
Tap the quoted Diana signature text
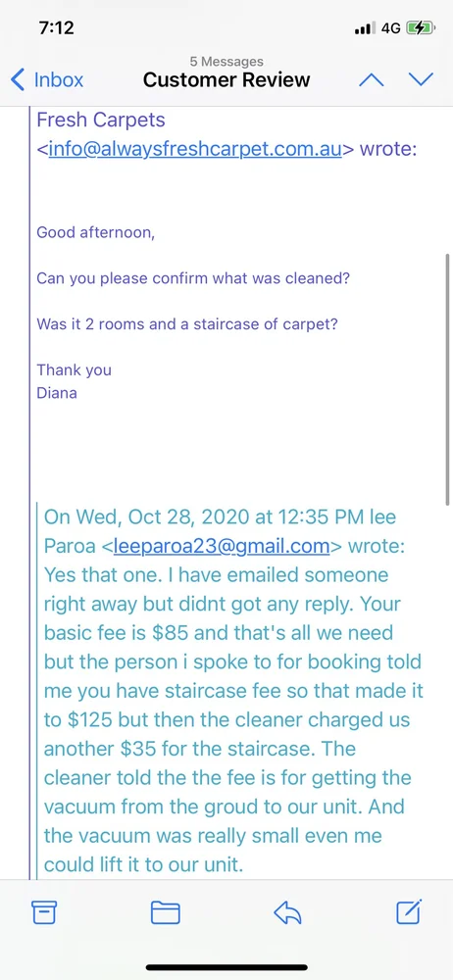pos(57,393)
